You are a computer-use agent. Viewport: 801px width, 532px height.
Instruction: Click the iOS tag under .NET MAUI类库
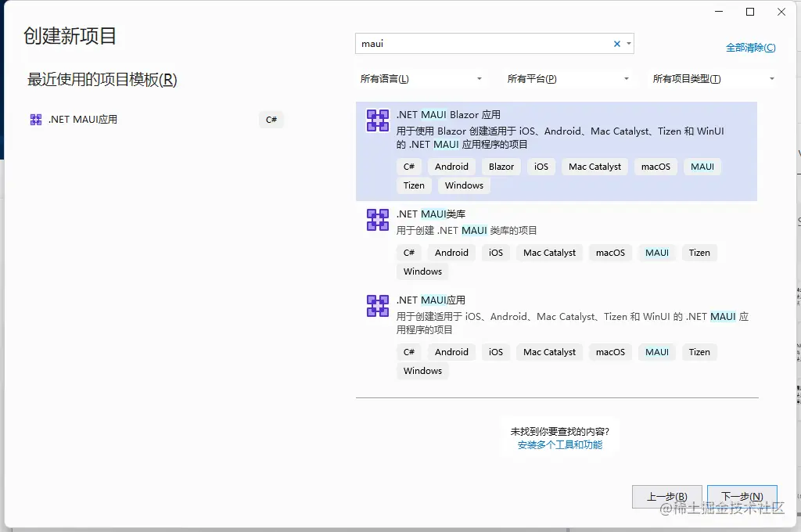tap(495, 253)
